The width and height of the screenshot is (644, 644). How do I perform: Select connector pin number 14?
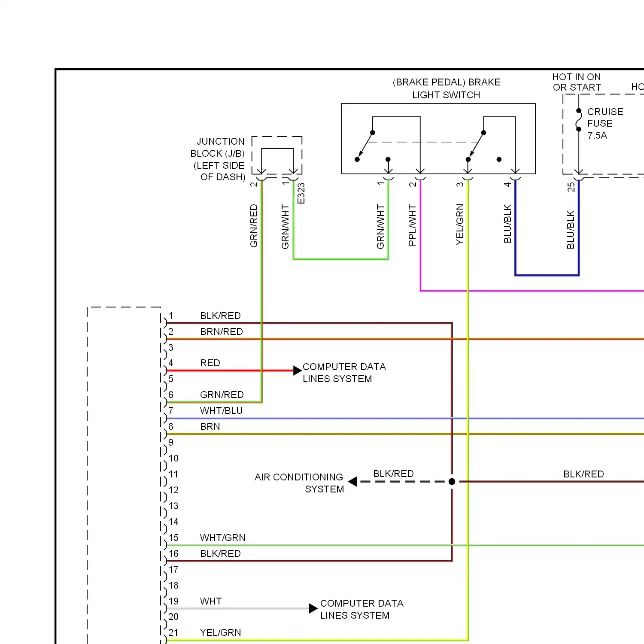point(173,522)
